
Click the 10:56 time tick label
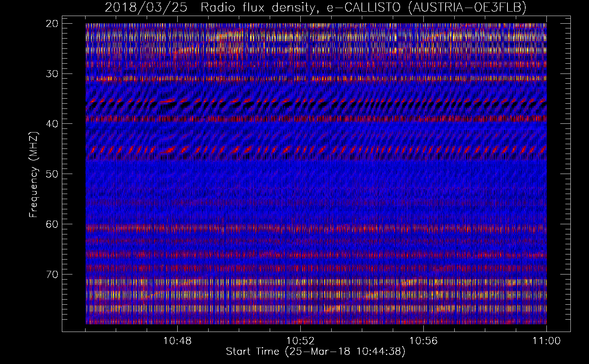(x=423, y=341)
